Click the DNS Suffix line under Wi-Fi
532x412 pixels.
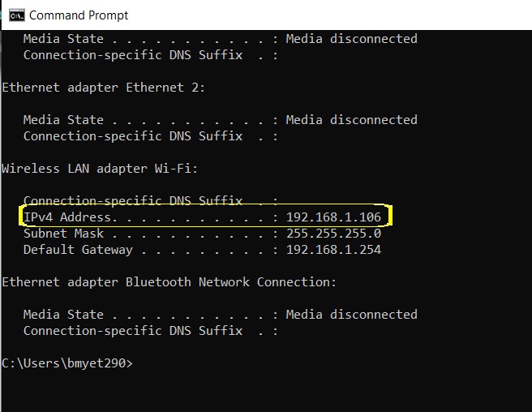click(132, 201)
